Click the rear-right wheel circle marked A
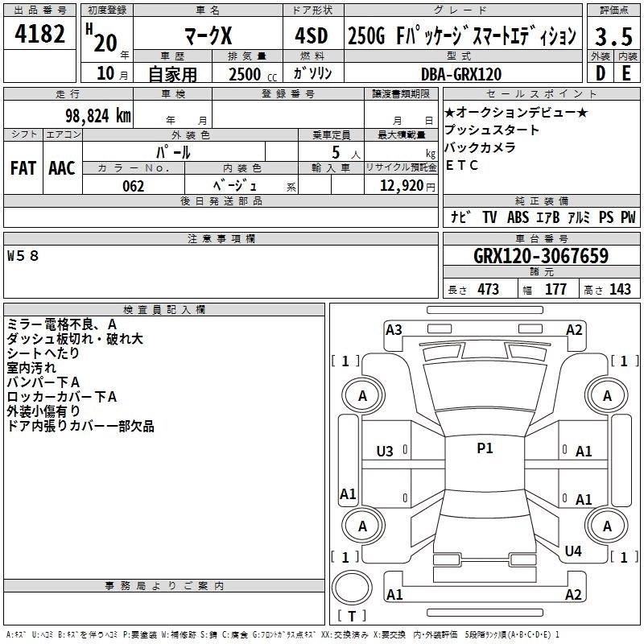Viewport: 644px width, 644px height. 607,526
